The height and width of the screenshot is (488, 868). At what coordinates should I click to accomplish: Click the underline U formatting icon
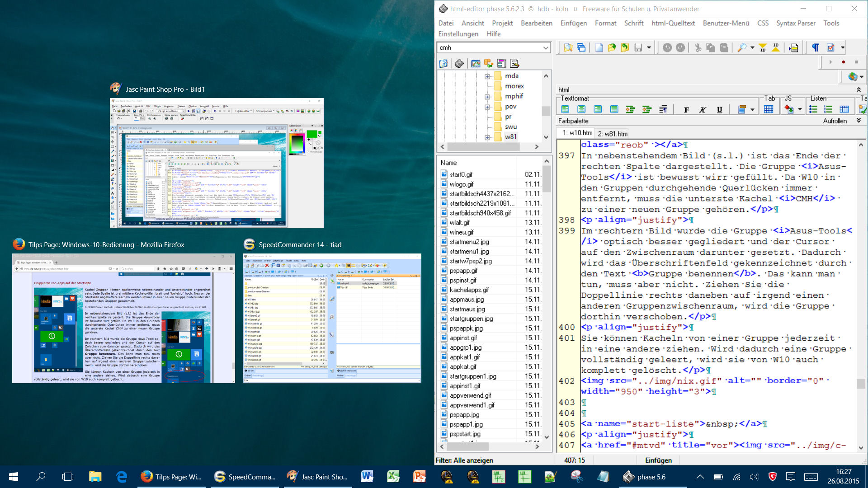point(719,109)
